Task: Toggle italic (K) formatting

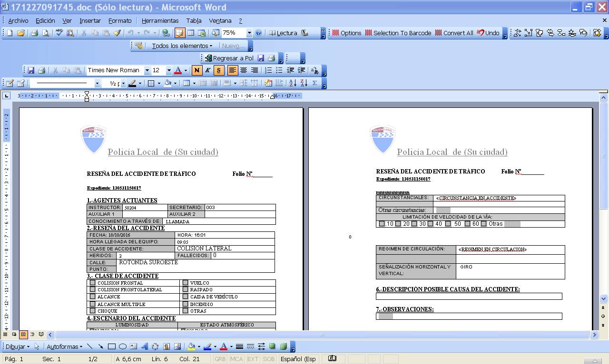Action: pyautogui.click(x=207, y=70)
